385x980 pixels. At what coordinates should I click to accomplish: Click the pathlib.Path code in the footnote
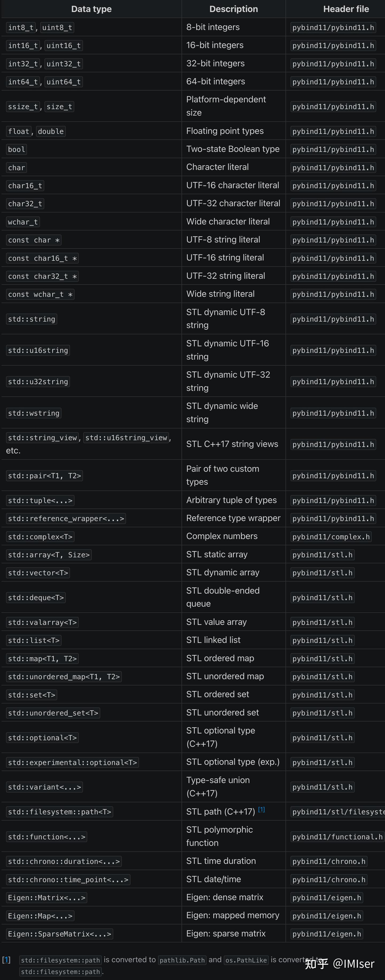(x=182, y=960)
